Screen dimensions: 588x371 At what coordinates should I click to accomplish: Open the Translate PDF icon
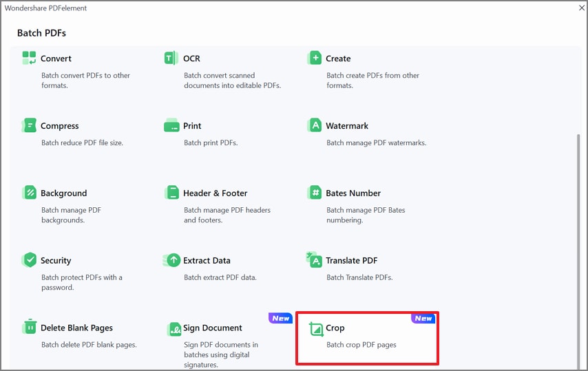click(314, 260)
